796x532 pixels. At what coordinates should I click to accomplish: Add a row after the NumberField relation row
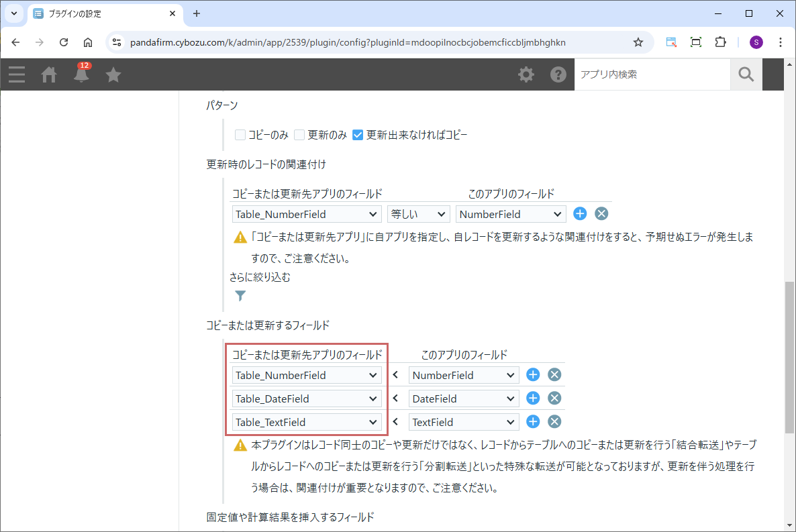point(580,214)
